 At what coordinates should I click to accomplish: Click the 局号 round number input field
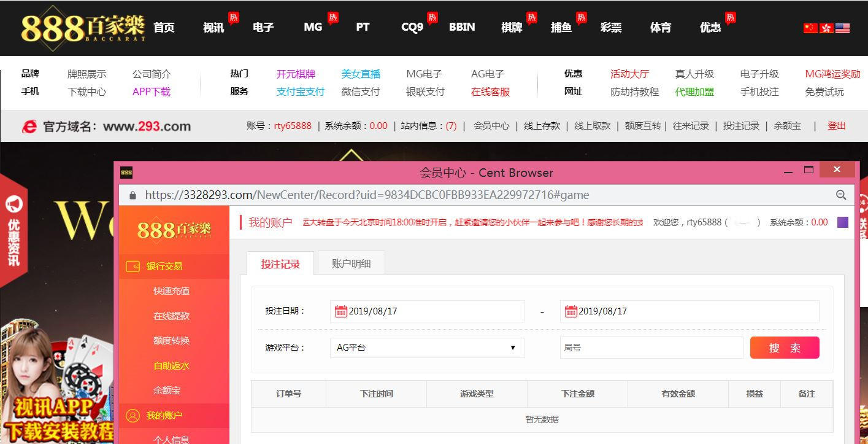(x=651, y=348)
